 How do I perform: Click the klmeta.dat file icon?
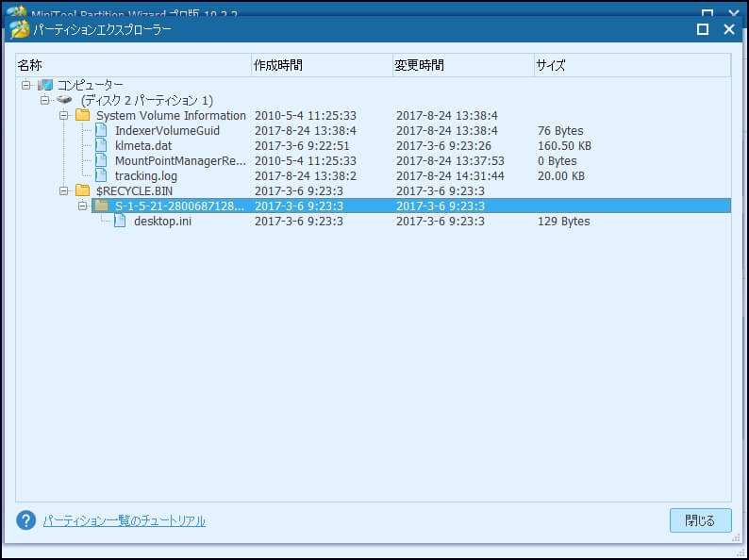(x=101, y=145)
